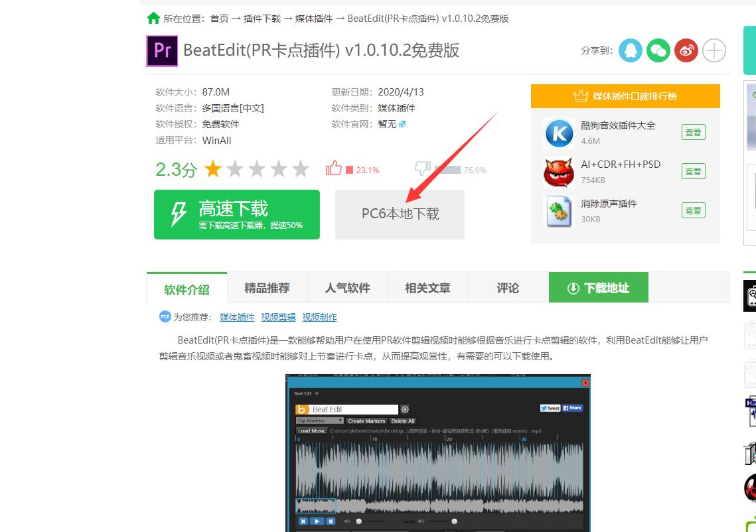The image size is (756, 532).
Task: Share to WeChat via green icon
Action: pyautogui.click(x=658, y=50)
